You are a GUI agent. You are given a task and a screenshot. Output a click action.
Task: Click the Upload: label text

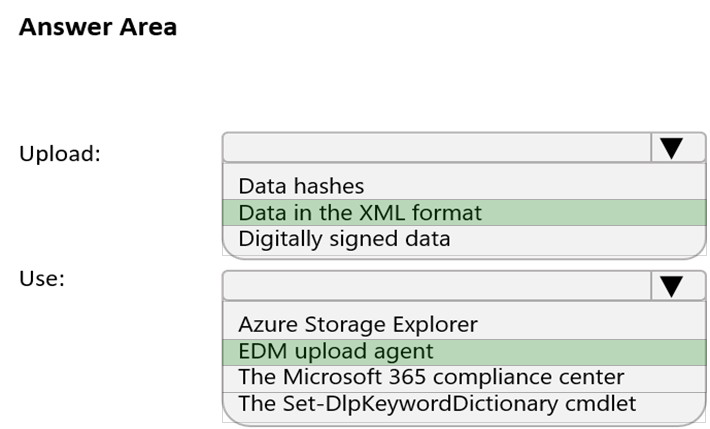(60, 154)
